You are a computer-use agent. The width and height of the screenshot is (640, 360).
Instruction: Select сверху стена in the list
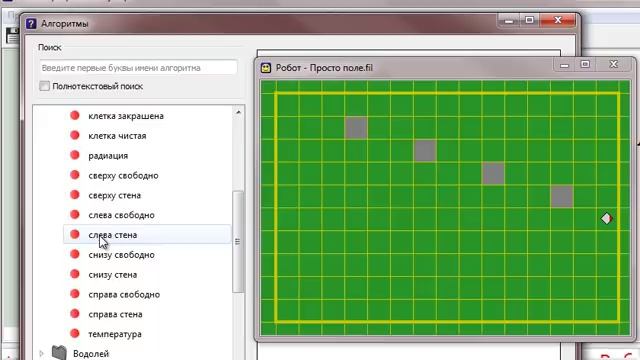pos(114,196)
